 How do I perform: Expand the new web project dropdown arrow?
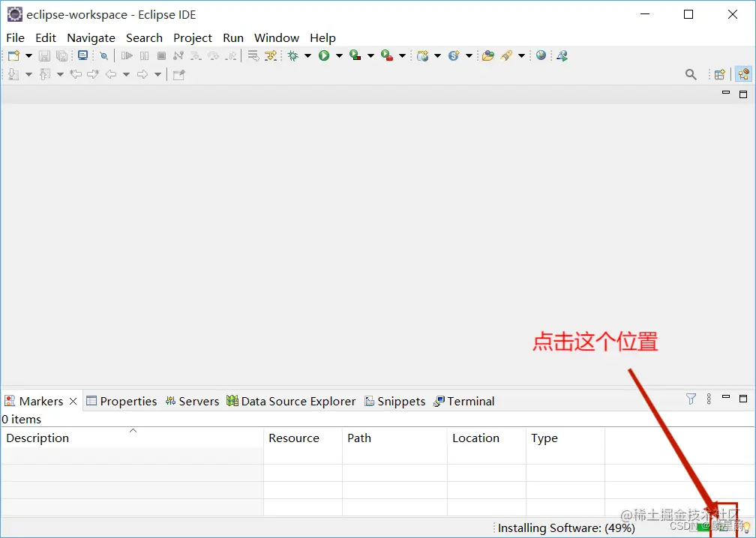click(x=437, y=56)
